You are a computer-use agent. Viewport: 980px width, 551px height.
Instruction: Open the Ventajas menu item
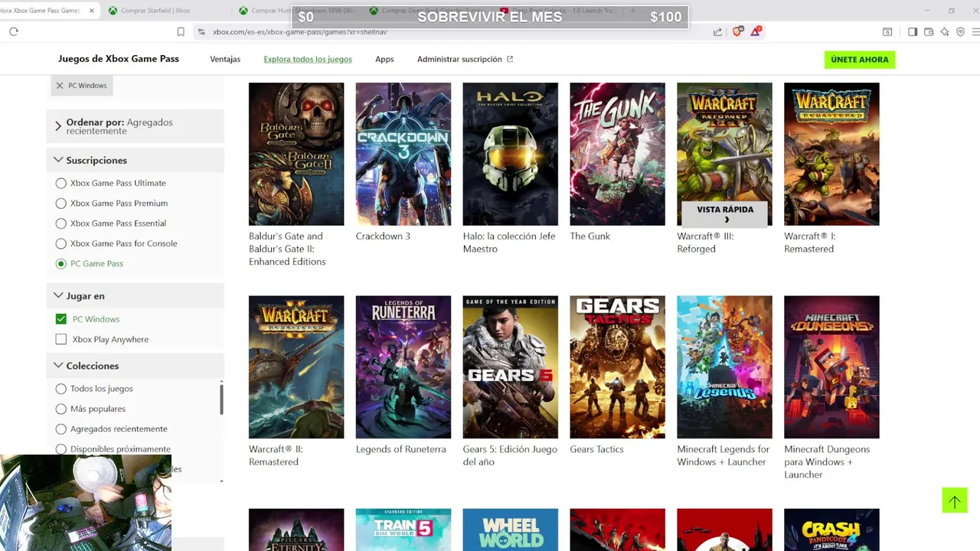tap(225, 59)
